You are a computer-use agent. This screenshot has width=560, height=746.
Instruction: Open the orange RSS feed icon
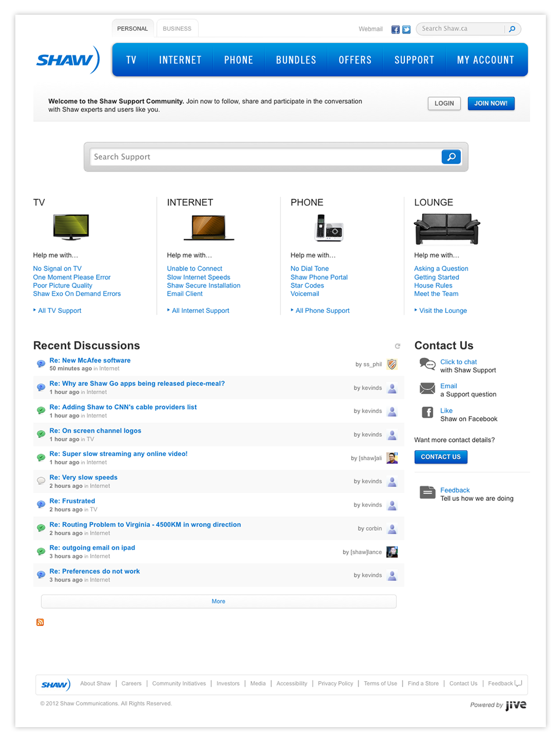click(40, 622)
